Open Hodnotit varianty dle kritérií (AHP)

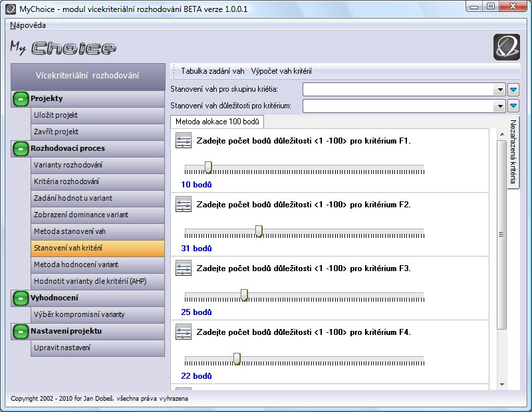tap(98, 281)
